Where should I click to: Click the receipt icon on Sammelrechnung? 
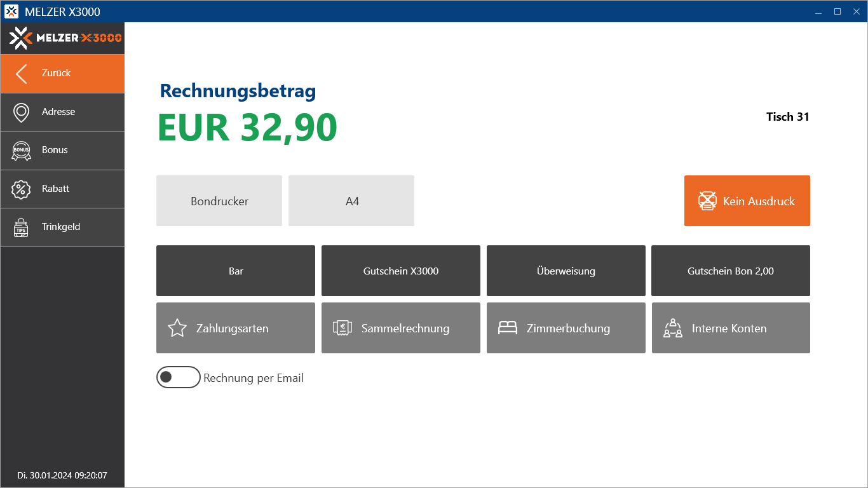coord(342,329)
